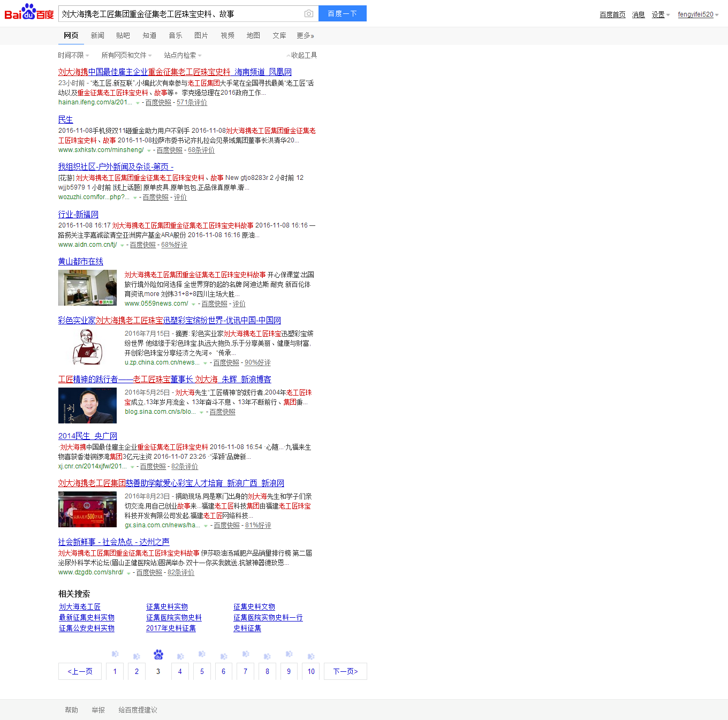Switch to the 知道 tab
The width and height of the screenshot is (728, 720).
pyautogui.click(x=149, y=35)
